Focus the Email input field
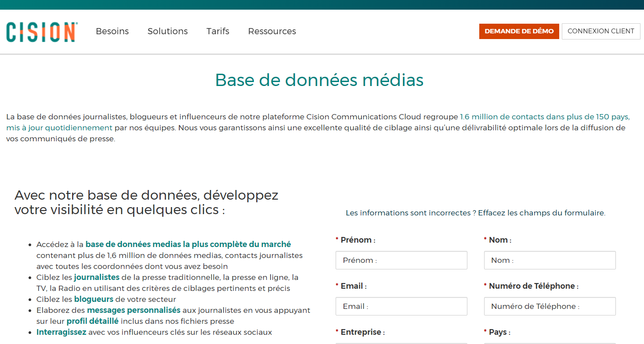This screenshot has height=344, width=644. (402, 306)
